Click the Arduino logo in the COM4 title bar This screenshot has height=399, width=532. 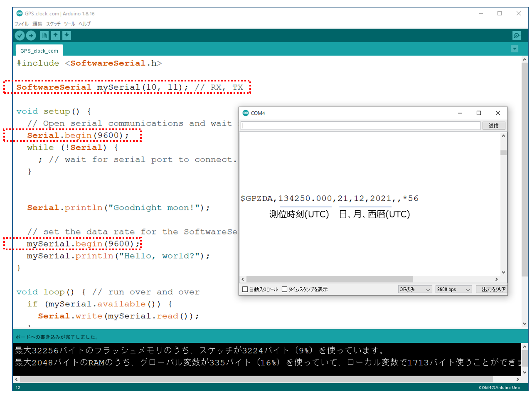point(245,113)
